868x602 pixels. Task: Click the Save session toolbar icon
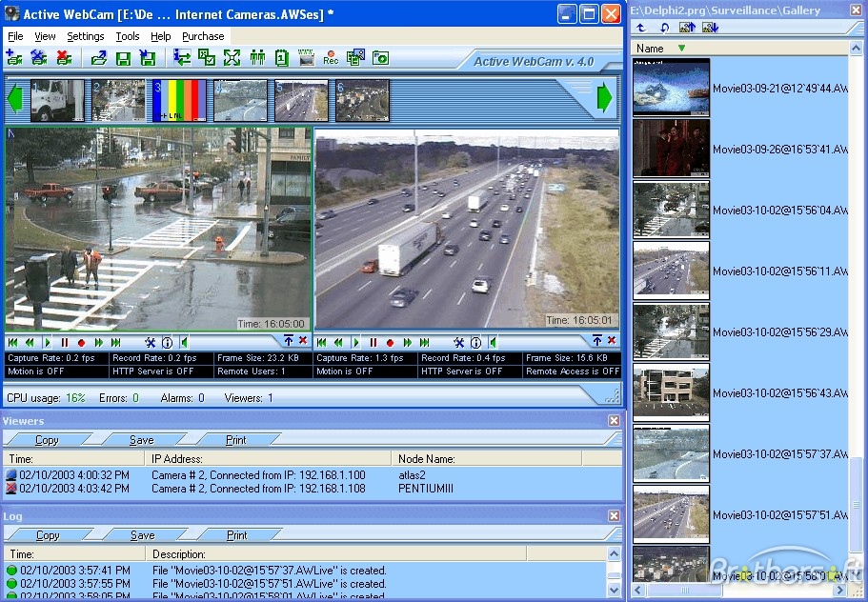[124, 57]
